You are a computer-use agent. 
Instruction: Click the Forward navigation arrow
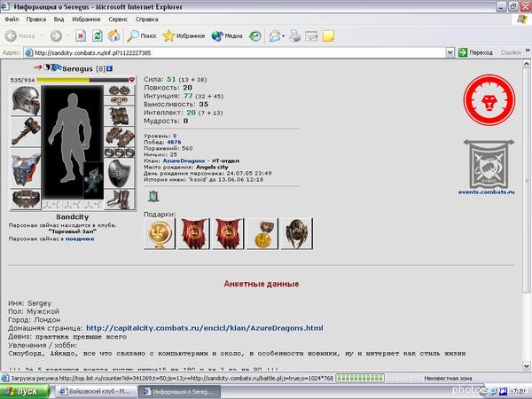pyautogui.click(x=57, y=35)
